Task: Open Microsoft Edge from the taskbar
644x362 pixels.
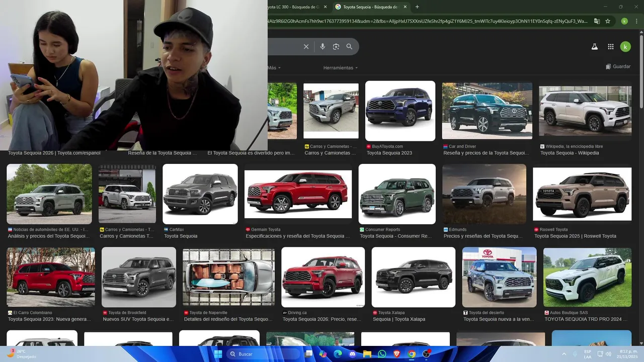Action: pyautogui.click(x=338, y=354)
